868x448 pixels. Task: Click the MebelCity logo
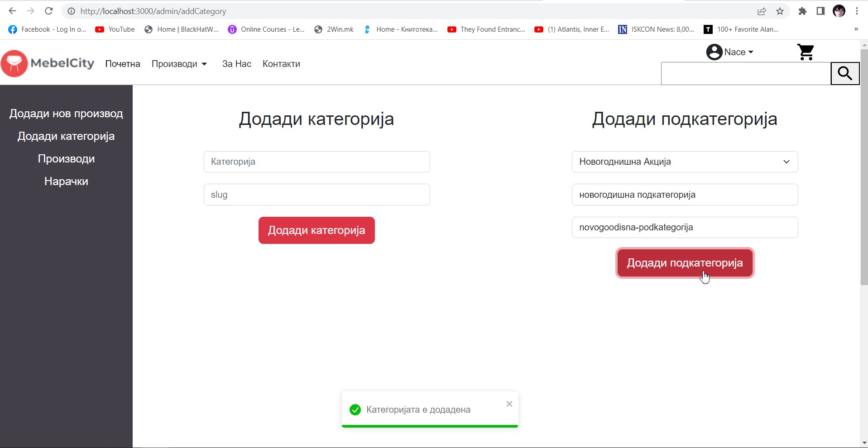[48, 63]
